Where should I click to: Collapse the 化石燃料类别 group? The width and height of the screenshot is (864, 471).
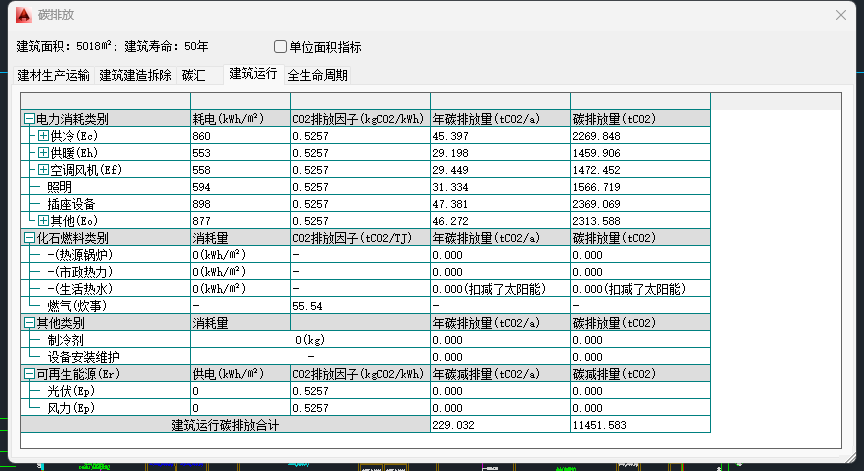[x=29, y=238]
